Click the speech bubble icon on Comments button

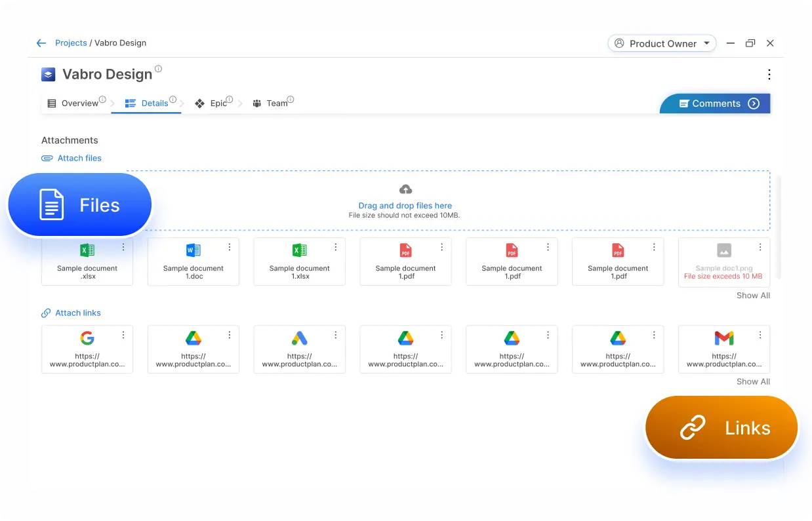pyautogui.click(x=684, y=103)
